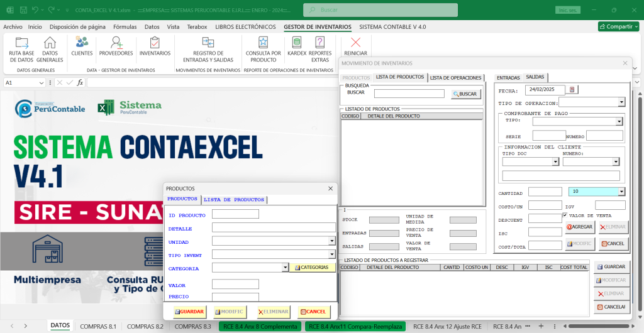Select Lista de Productos tab in Productos dialog

[x=234, y=200]
